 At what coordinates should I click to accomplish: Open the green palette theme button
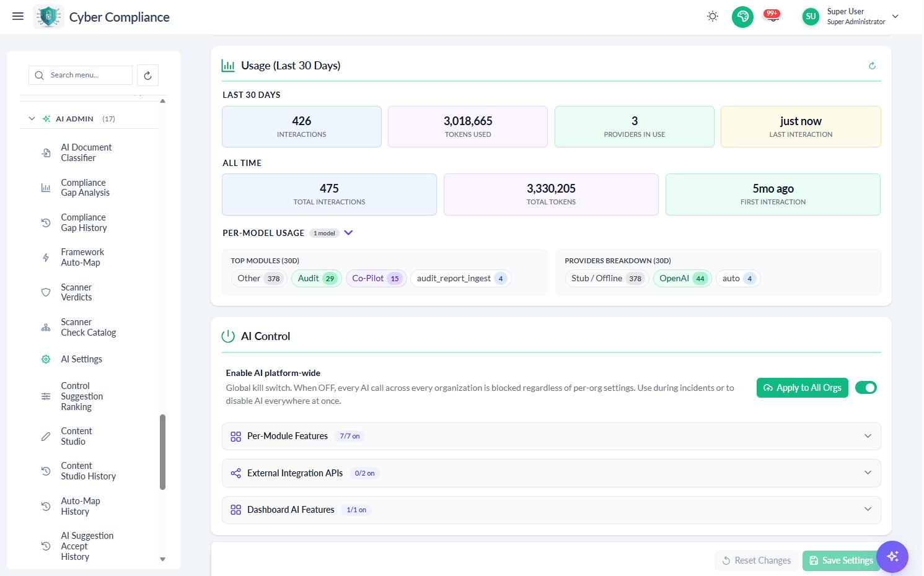[742, 17]
